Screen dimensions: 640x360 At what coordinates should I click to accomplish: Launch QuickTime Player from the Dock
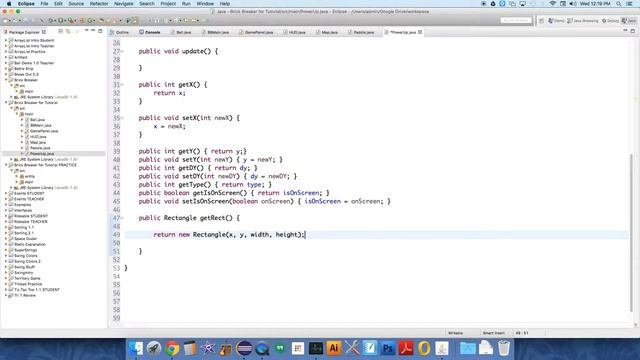click(262, 348)
